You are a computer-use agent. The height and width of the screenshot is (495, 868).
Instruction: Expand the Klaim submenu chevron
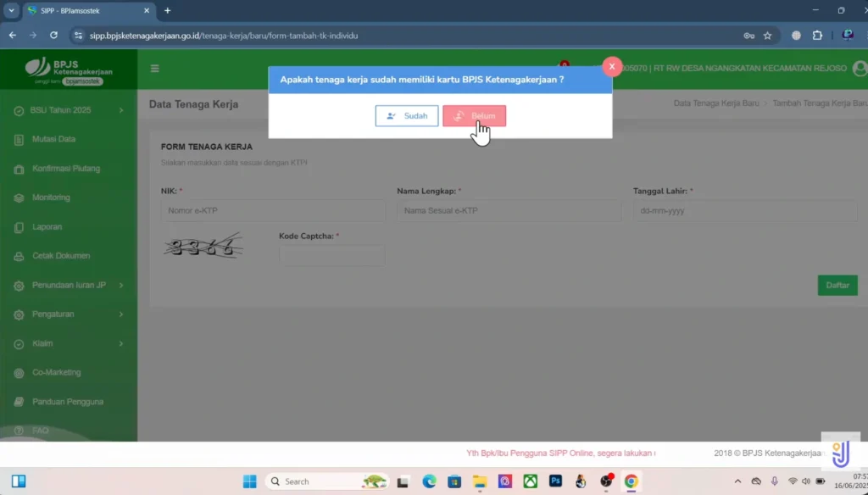[x=120, y=343]
